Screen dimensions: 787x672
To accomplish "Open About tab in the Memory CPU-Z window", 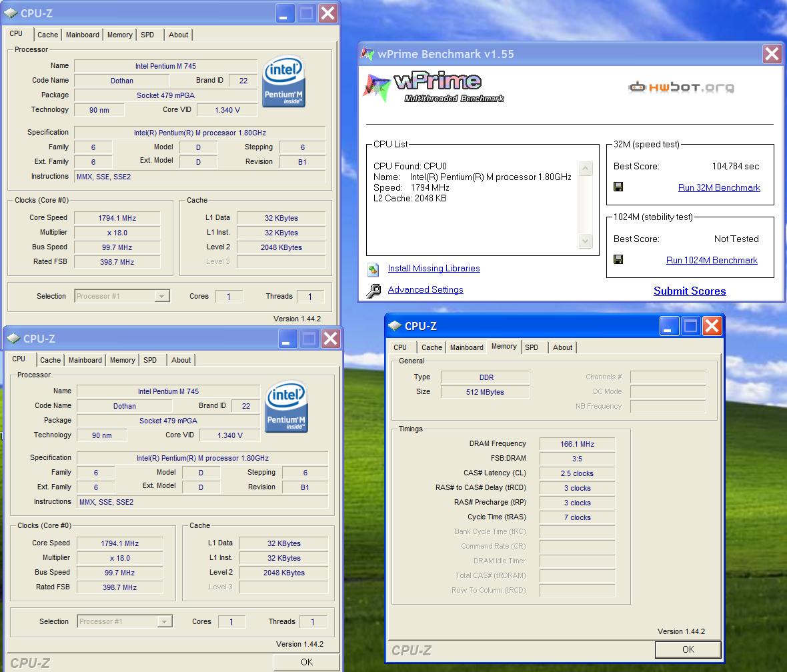I will (x=562, y=347).
